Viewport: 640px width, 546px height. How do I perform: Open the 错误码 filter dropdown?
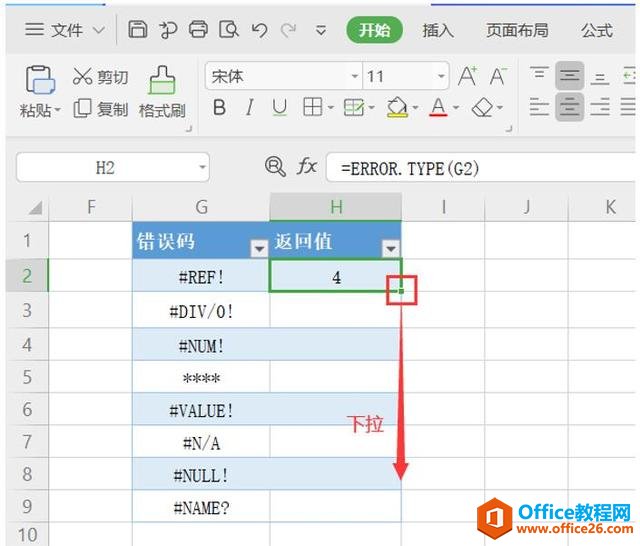259,248
